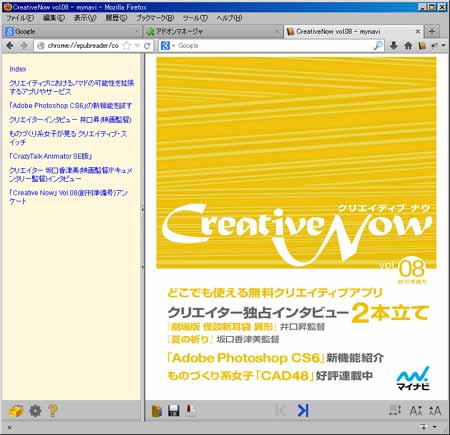Image resolution: width=450 pixels, height=435 pixels.
Task: Click the マイナビ logo on the cover
Action: 413,378
